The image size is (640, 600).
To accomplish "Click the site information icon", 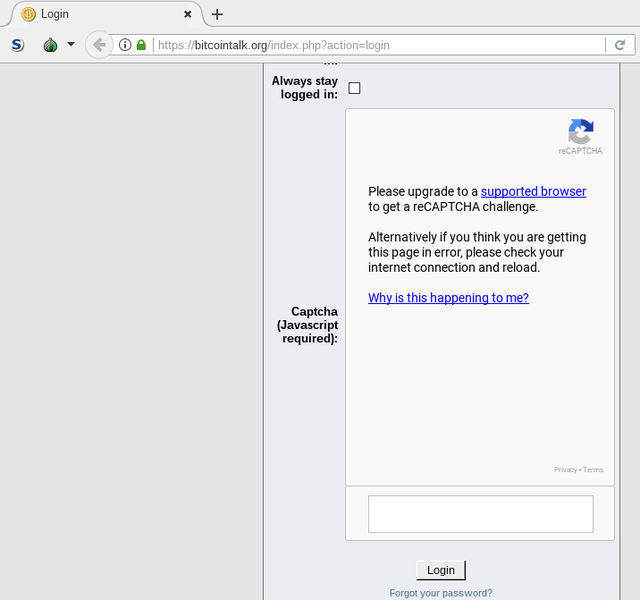I will [x=125, y=45].
